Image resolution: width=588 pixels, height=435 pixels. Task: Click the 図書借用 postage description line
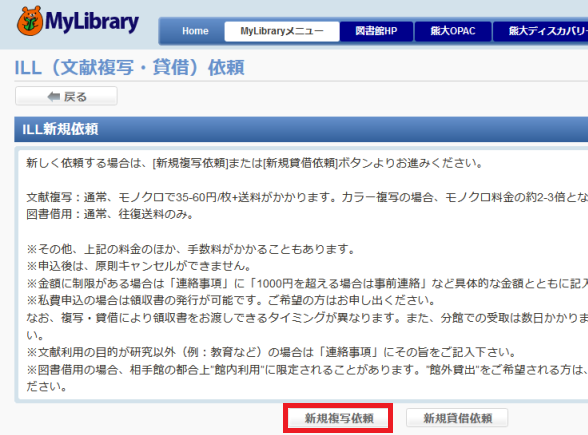(x=110, y=214)
